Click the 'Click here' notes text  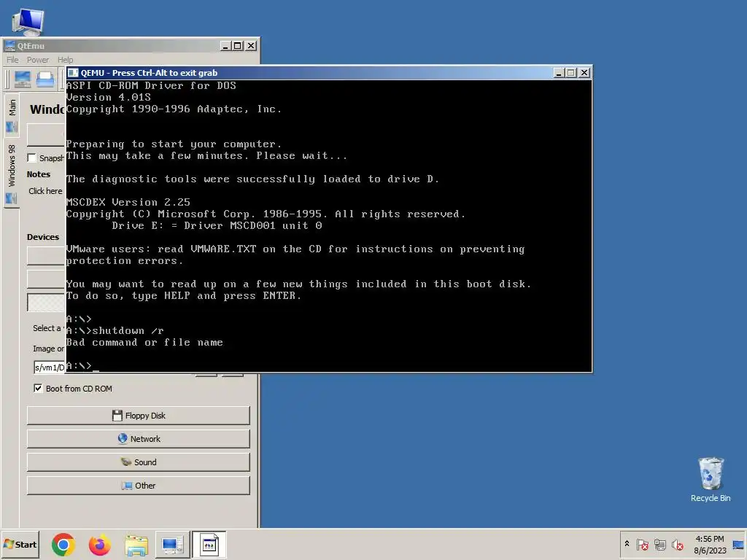(x=45, y=191)
